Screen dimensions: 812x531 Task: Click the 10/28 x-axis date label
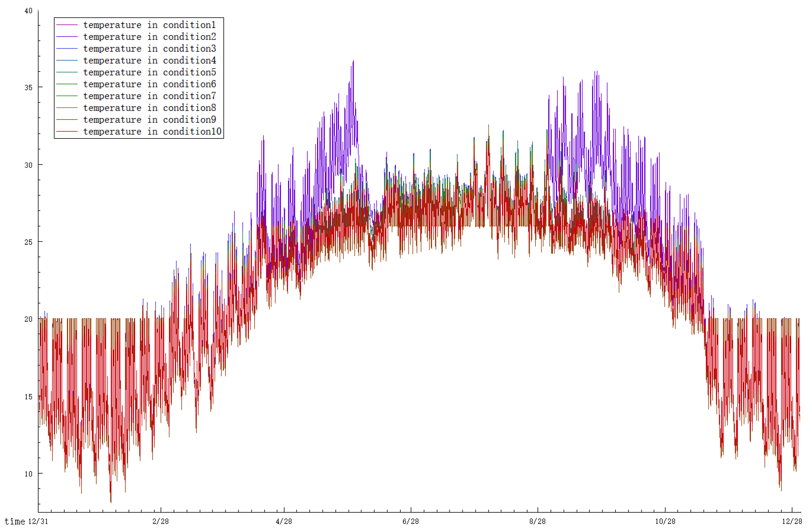pyautogui.click(x=665, y=522)
